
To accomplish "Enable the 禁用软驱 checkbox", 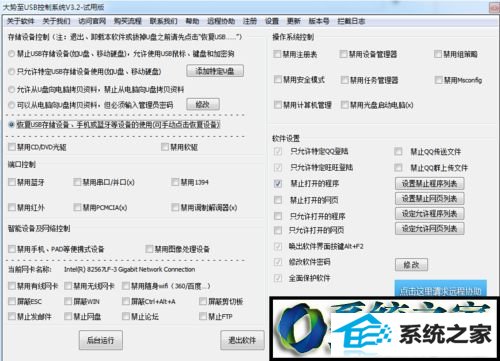I will pos(165,147).
